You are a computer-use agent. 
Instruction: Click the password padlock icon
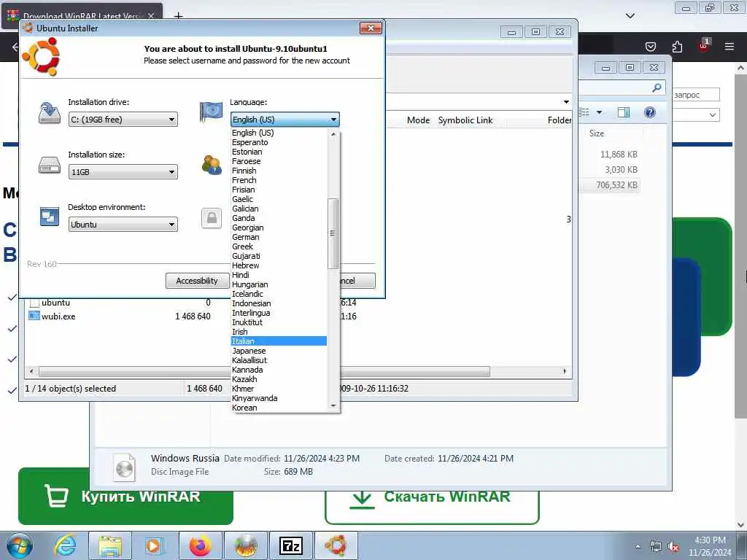(x=212, y=218)
